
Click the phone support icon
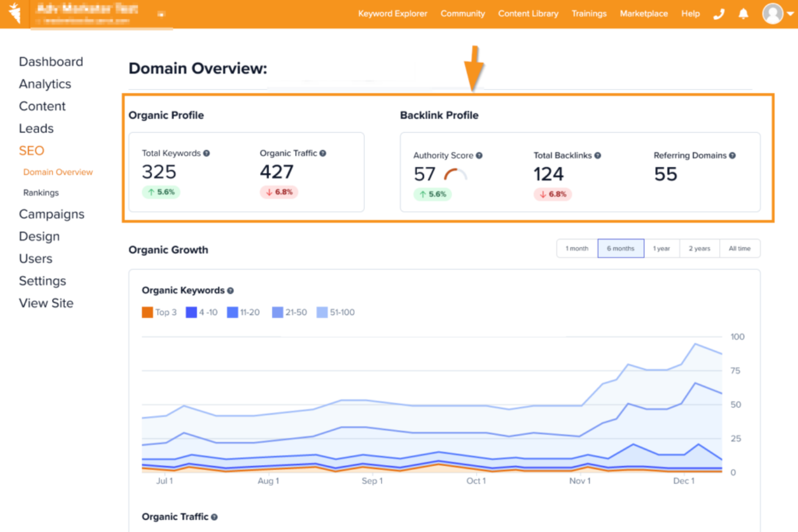(x=719, y=13)
